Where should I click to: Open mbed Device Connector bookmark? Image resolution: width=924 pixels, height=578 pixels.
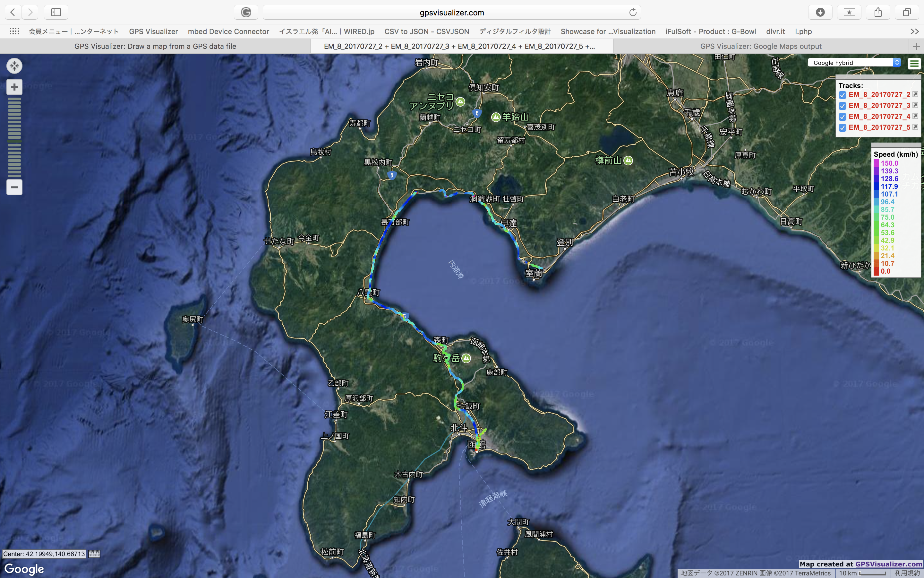coord(228,31)
